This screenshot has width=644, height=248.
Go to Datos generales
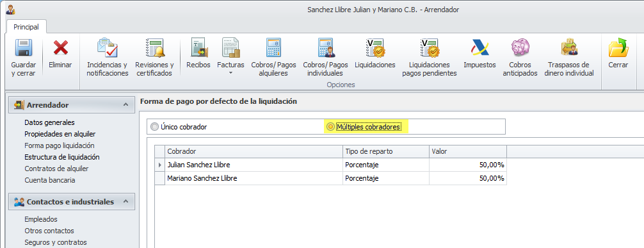(49, 122)
